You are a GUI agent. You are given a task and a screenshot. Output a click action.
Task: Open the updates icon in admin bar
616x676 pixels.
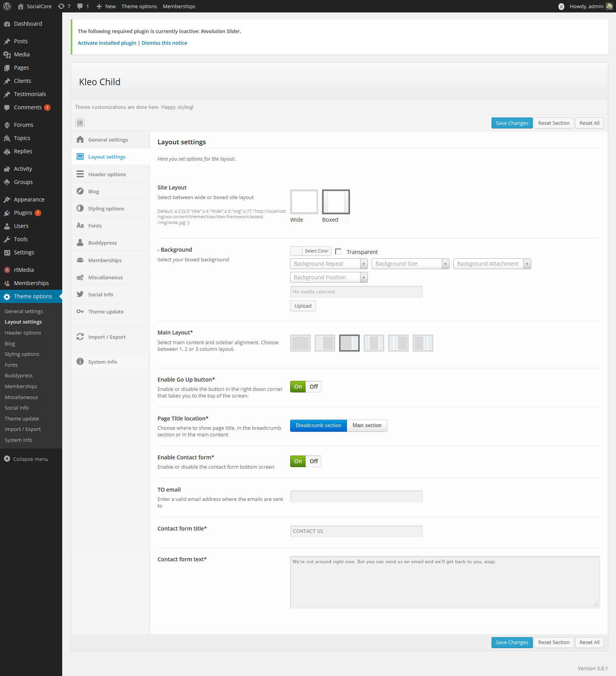tap(64, 6)
